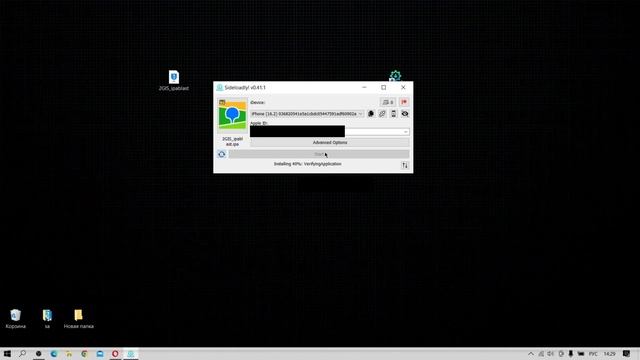Click the greyed Start button
The image size is (640, 360).
pyautogui.click(x=319, y=154)
